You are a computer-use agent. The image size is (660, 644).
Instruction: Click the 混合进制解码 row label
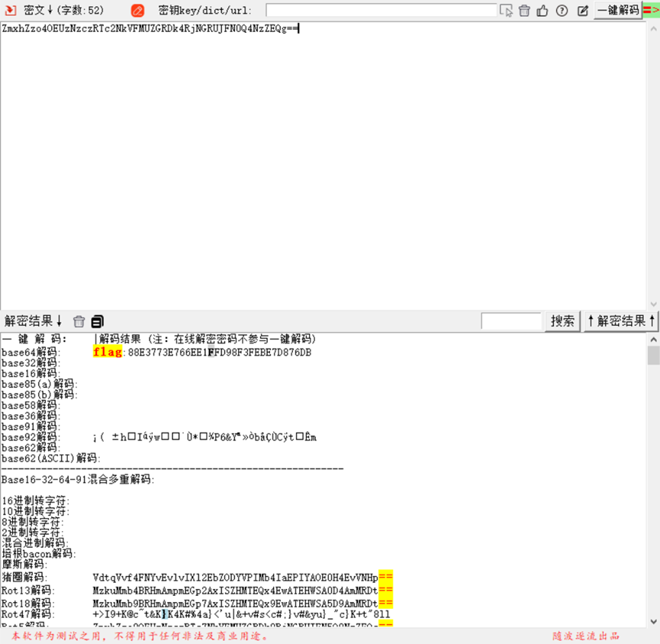[35, 543]
